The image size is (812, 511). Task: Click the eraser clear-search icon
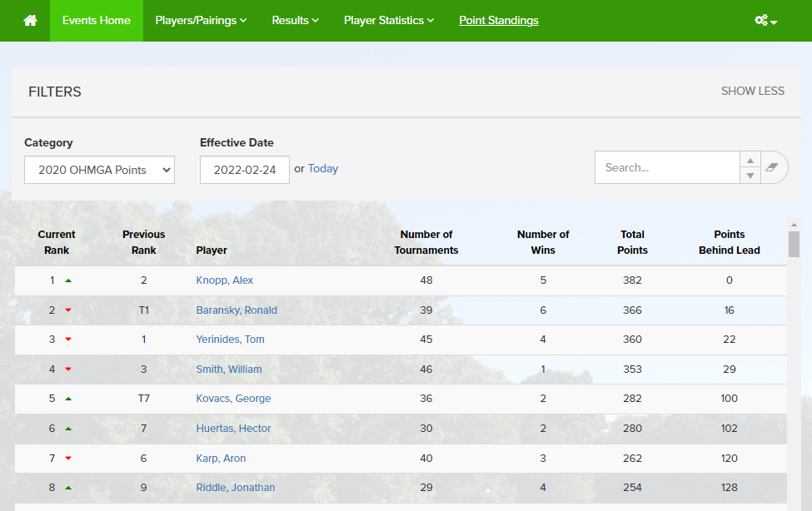pyautogui.click(x=772, y=167)
